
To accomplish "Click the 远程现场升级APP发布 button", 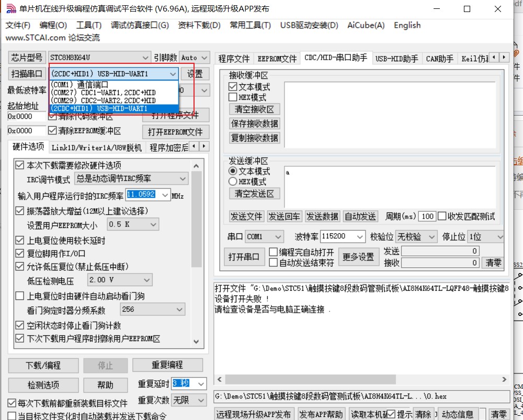I will [254, 413].
